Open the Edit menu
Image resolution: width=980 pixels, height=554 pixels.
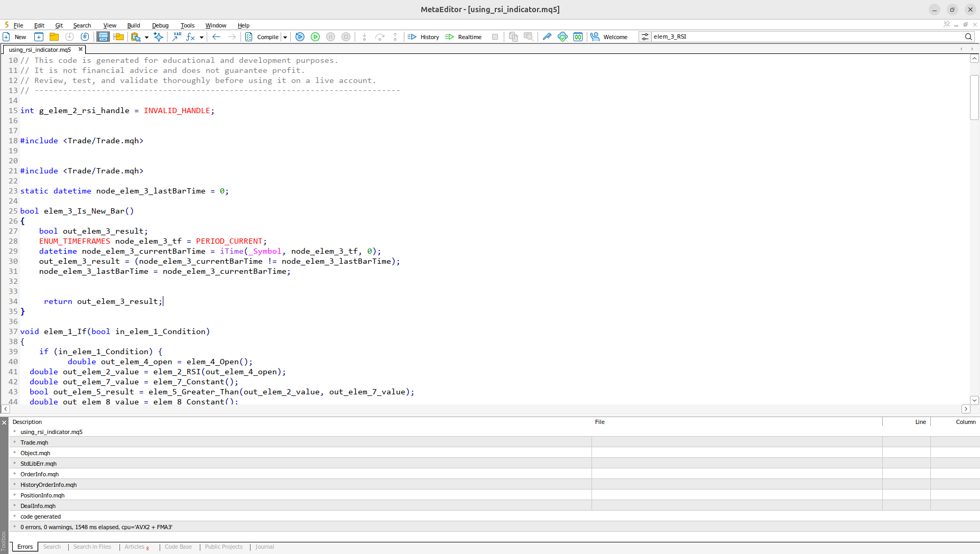pyautogui.click(x=39, y=25)
